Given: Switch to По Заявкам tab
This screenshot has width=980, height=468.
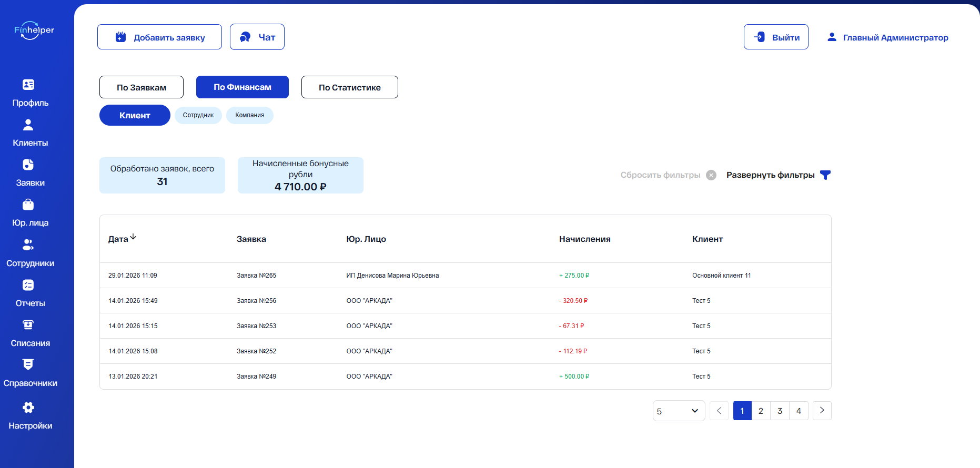Looking at the screenshot, I should point(142,87).
